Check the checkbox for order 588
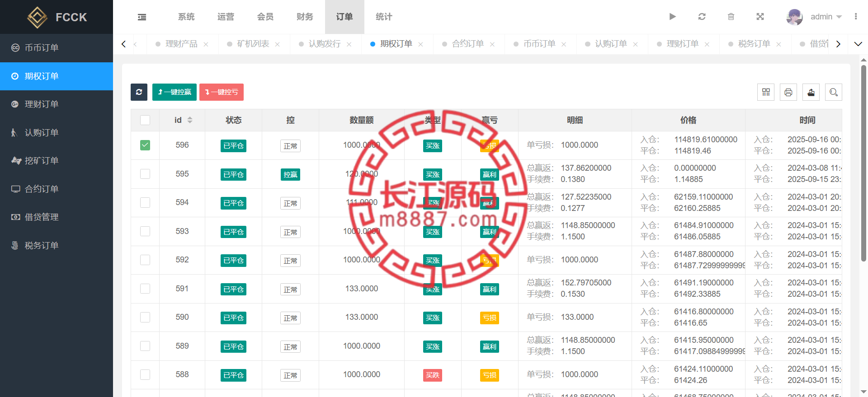 tap(145, 374)
